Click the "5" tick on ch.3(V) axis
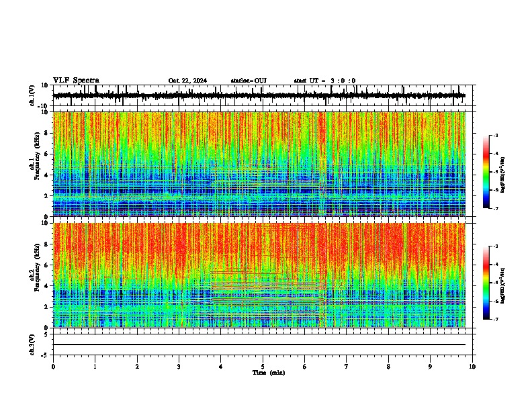Viewport: 532px width, 411px height. pyautogui.click(x=46, y=334)
